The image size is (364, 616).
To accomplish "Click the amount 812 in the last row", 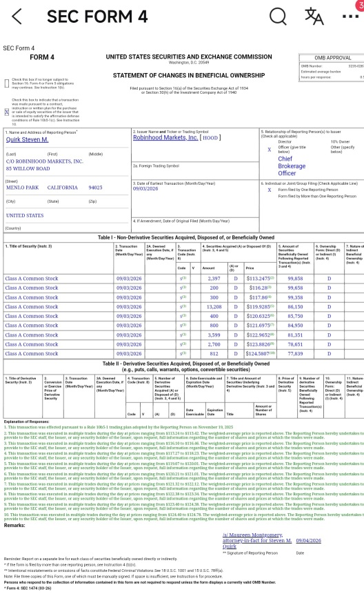I will (214, 354).
